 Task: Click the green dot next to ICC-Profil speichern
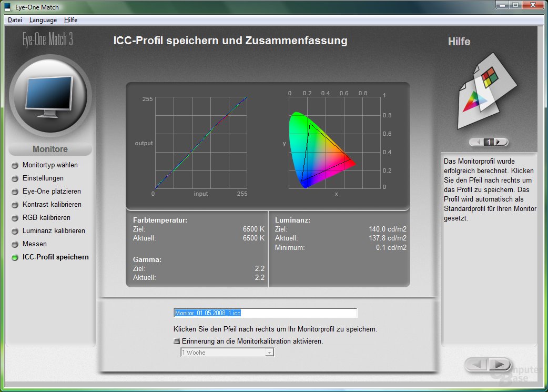[x=15, y=258]
